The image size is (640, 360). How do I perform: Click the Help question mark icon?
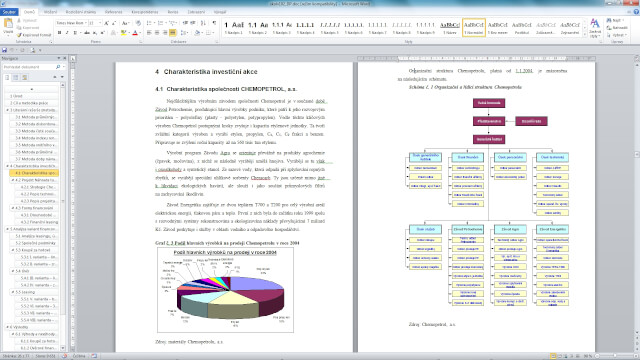(636, 12)
